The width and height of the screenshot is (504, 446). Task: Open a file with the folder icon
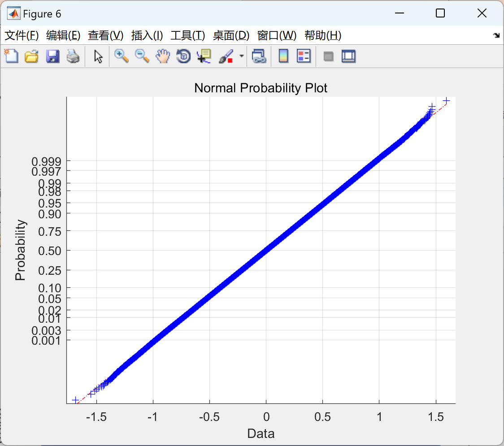[x=31, y=56]
